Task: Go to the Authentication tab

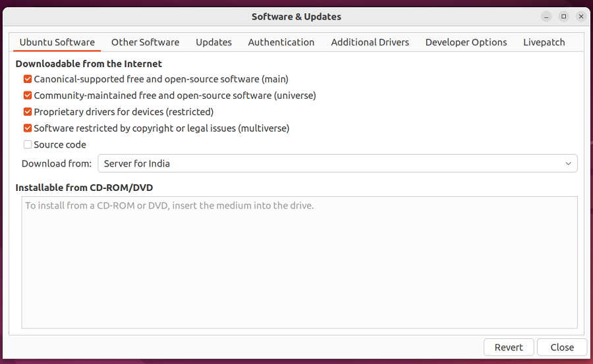Action: (281, 42)
